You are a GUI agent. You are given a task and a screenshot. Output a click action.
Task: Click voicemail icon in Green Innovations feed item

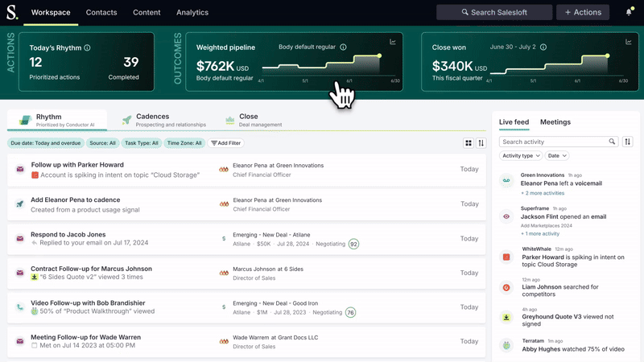tap(506, 180)
